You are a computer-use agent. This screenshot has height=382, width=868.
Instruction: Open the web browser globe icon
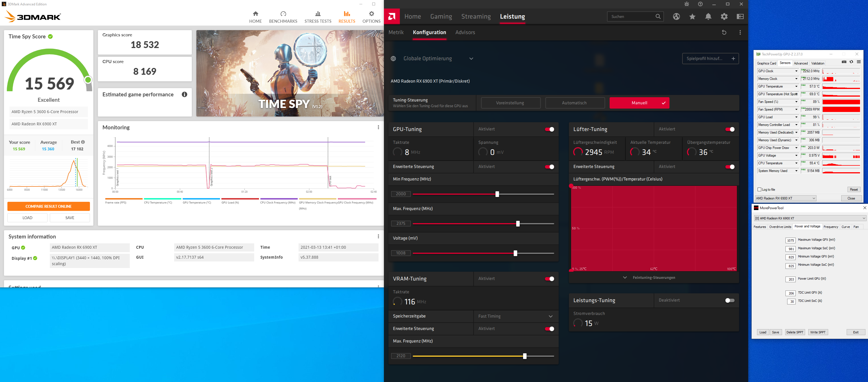[x=676, y=16]
